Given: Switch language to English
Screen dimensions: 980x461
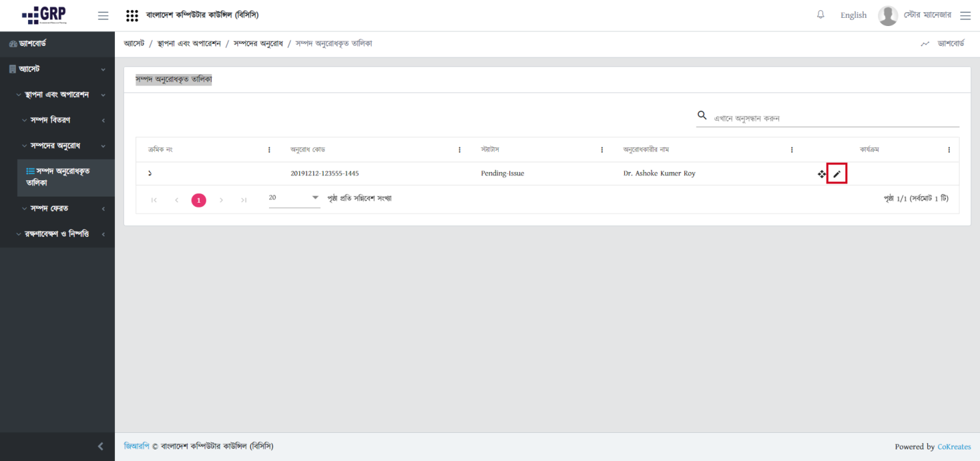Looking at the screenshot, I should coord(853,16).
